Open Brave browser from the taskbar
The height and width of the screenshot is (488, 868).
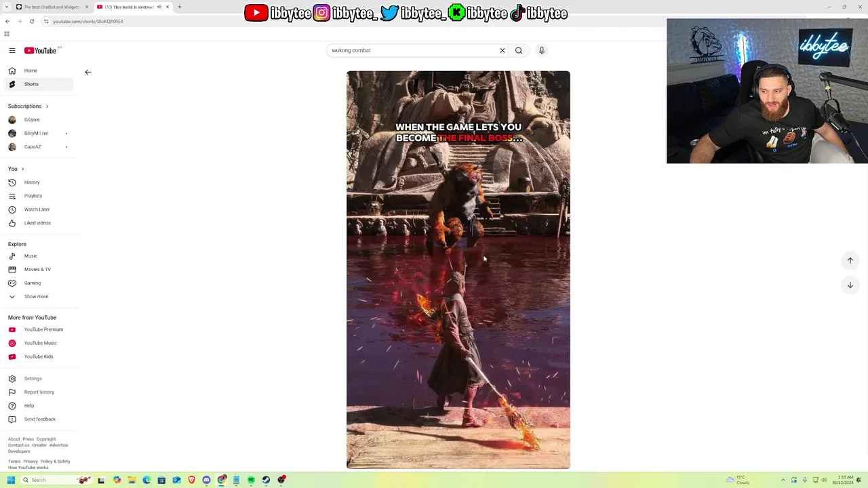[x=192, y=480]
